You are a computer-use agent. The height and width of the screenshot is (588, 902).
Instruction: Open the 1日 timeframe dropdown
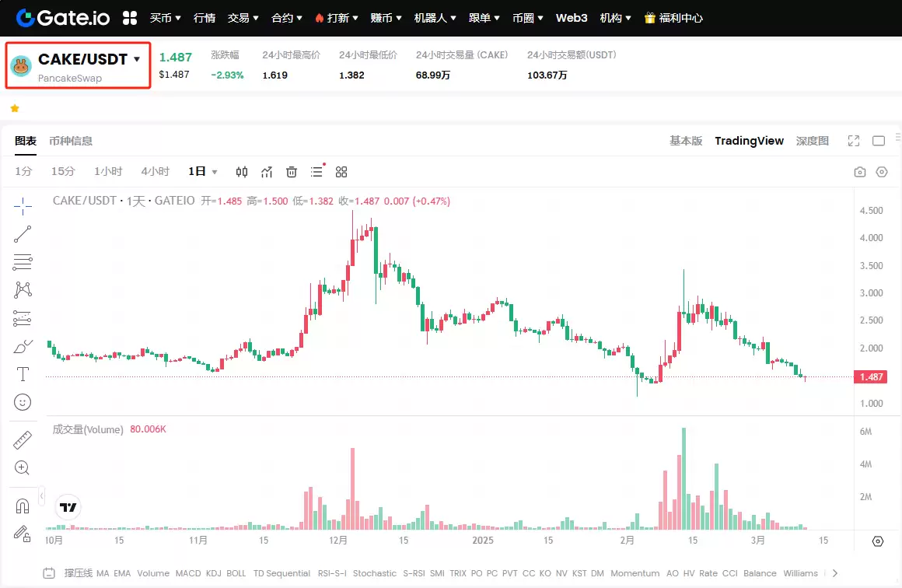[203, 172]
